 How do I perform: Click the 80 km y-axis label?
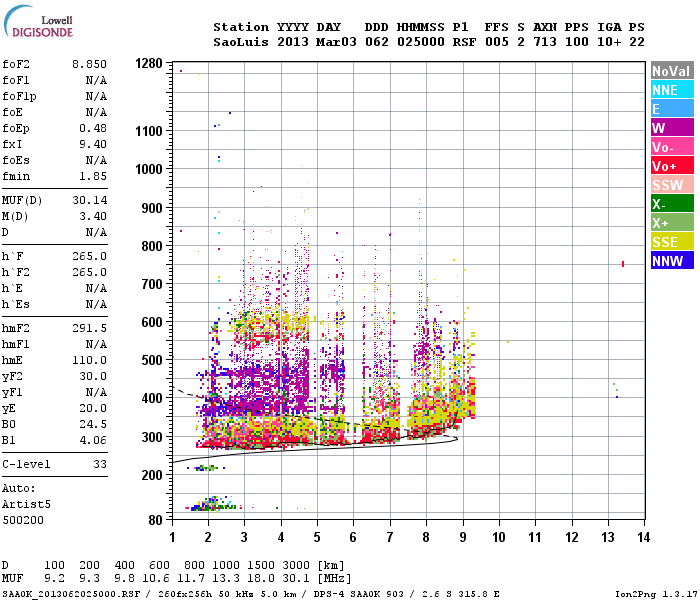click(x=156, y=520)
